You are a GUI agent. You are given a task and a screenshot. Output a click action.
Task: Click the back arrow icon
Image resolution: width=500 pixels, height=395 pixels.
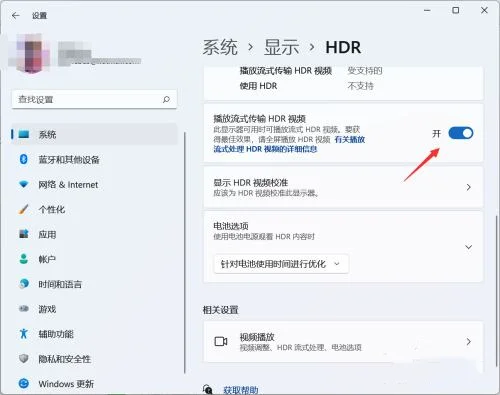click(16, 16)
